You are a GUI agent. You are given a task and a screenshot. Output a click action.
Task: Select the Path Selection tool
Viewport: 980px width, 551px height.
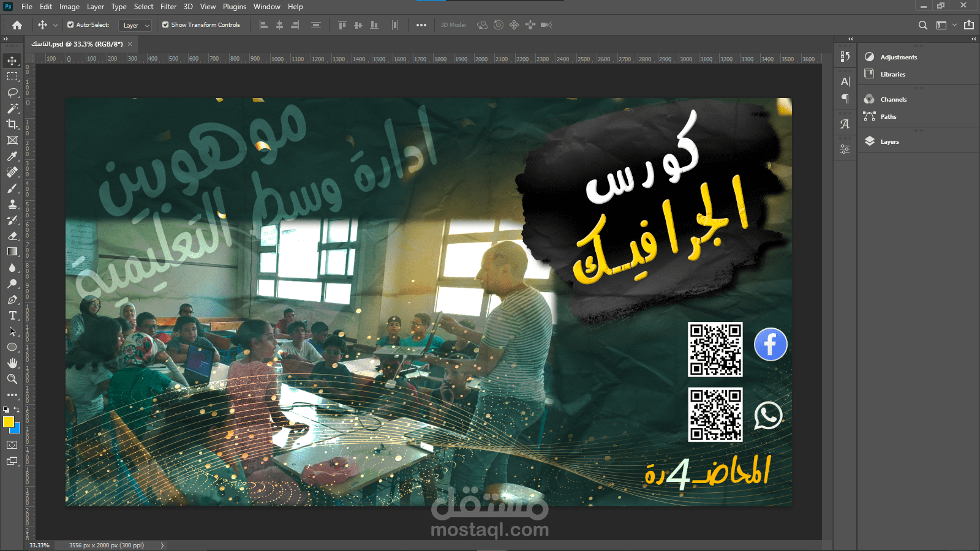point(12,331)
